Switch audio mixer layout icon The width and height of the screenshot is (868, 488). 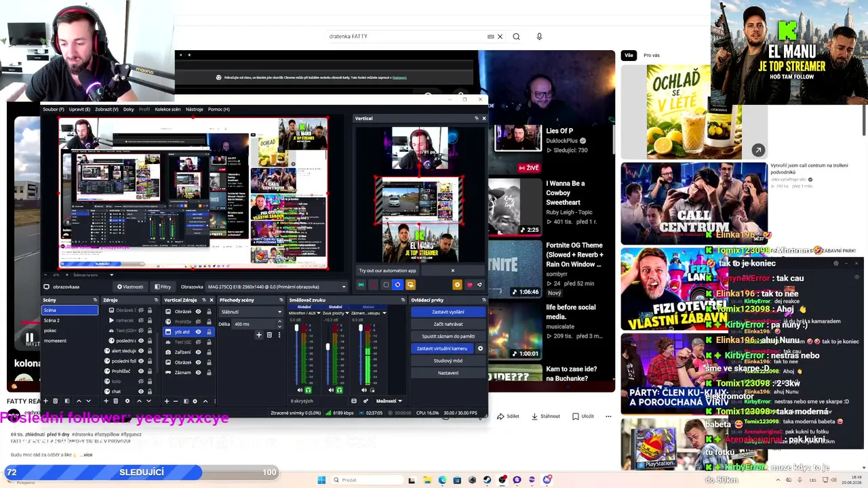(353, 401)
